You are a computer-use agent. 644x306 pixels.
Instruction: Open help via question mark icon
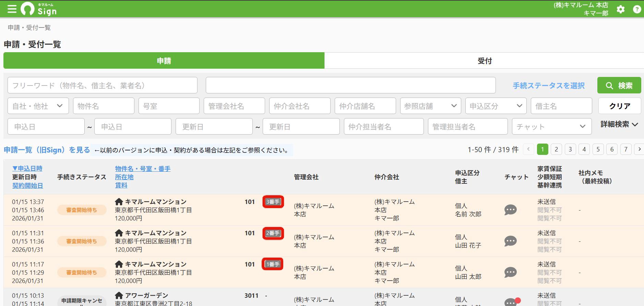(637, 9)
